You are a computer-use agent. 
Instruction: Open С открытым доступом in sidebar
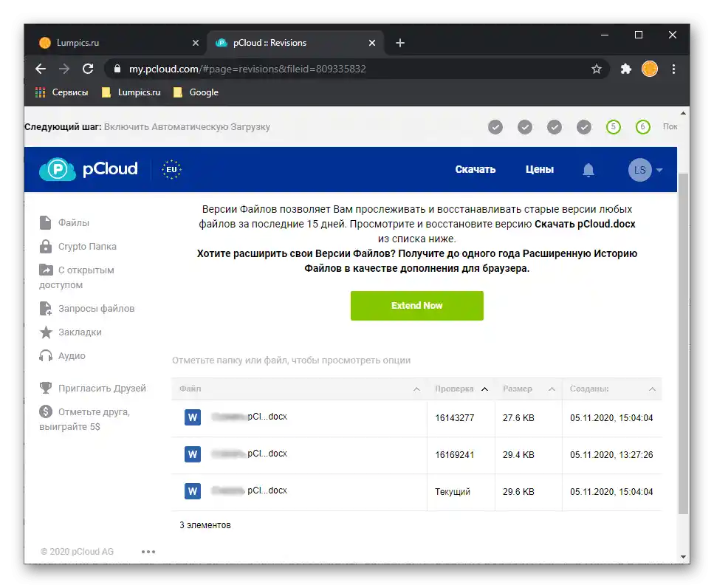(77, 277)
